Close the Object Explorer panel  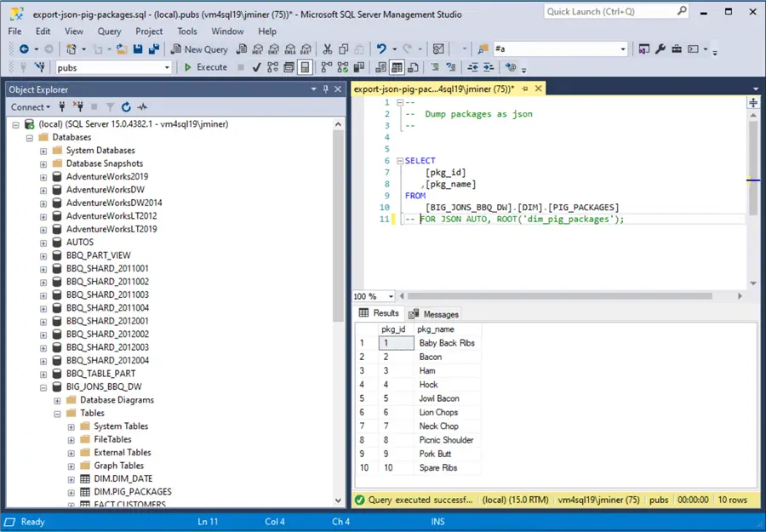(338, 89)
